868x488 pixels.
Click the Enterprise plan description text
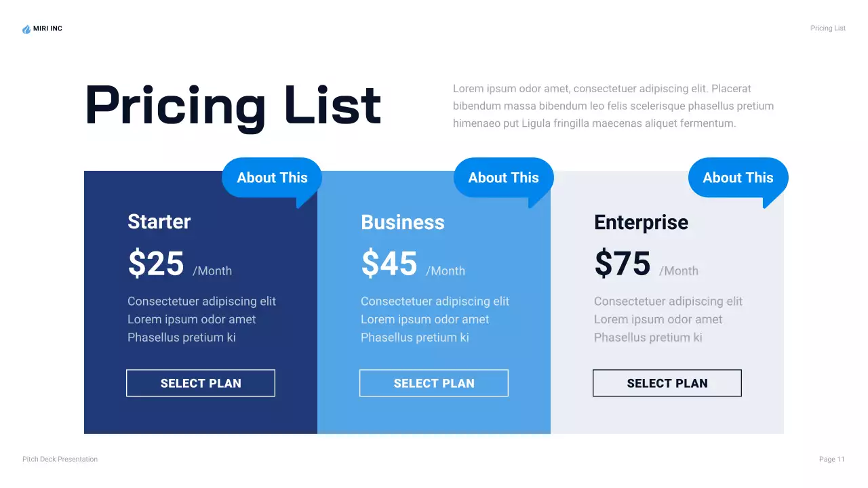coord(668,319)
